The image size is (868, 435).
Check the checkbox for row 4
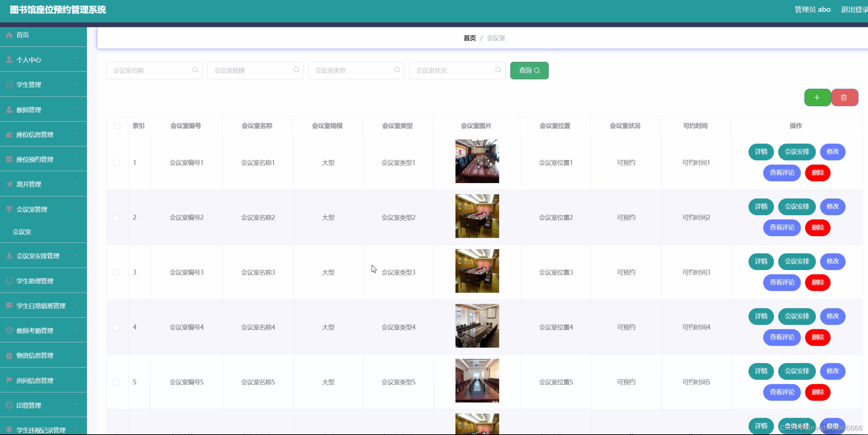pos(116,327)
